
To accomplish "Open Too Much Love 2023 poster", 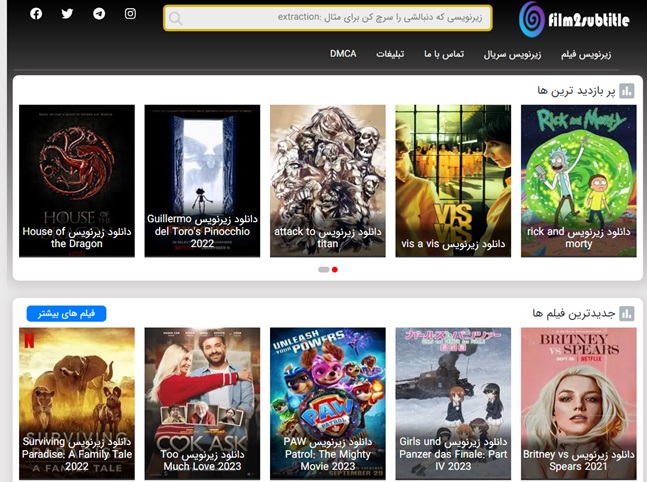I will click(x=202, y=404).
